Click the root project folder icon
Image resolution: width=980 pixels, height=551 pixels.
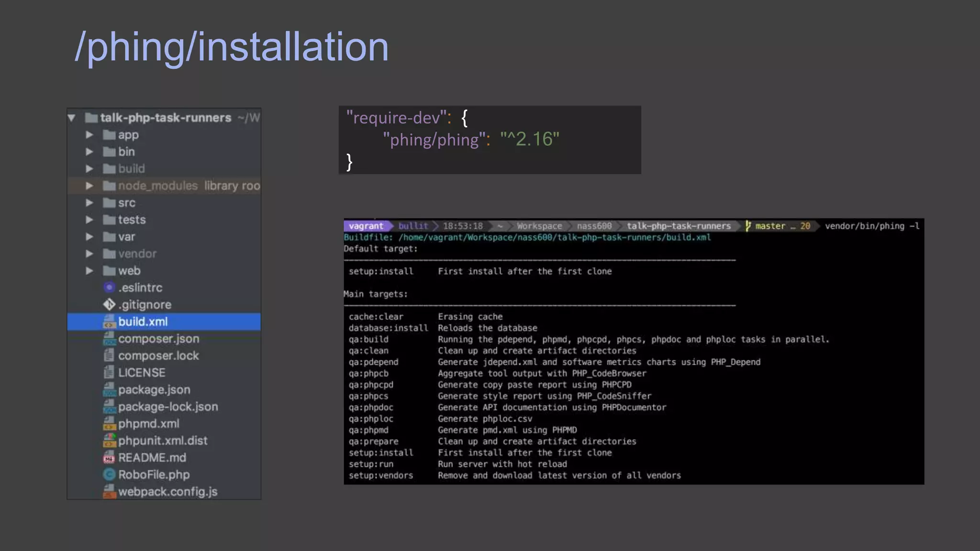coord(91,118)
